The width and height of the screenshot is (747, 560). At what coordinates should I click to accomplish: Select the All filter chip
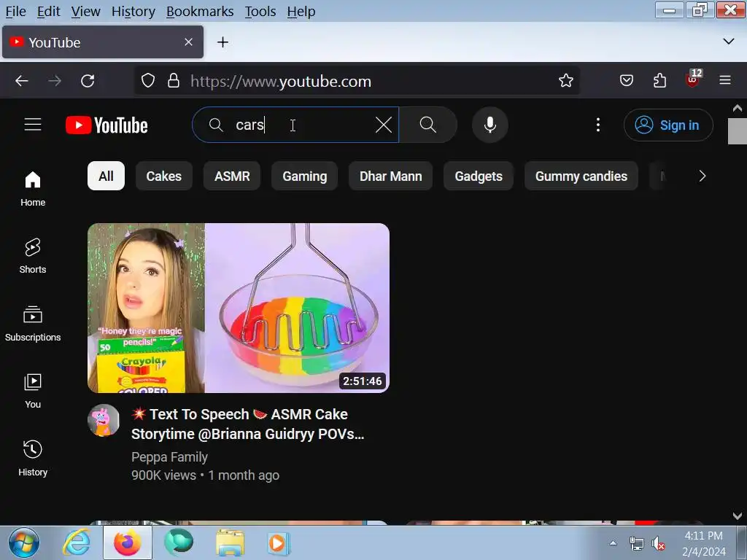(x=107, y=176)
